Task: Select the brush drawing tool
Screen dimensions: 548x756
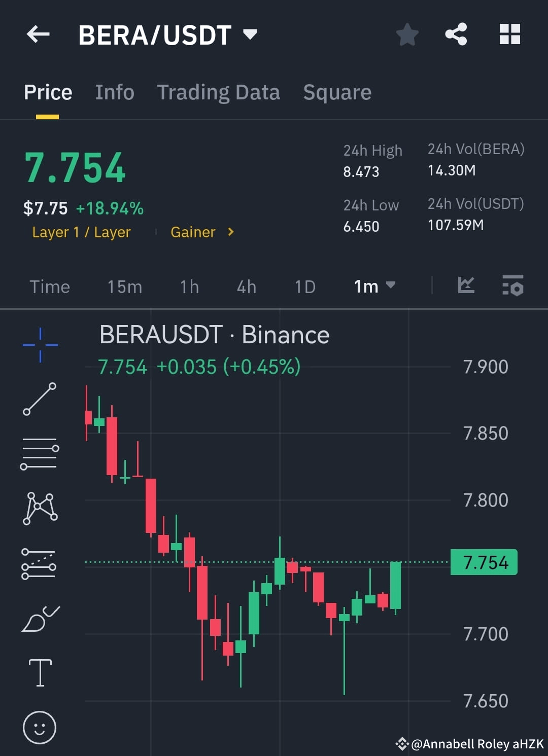Action: tap(39, 618)
